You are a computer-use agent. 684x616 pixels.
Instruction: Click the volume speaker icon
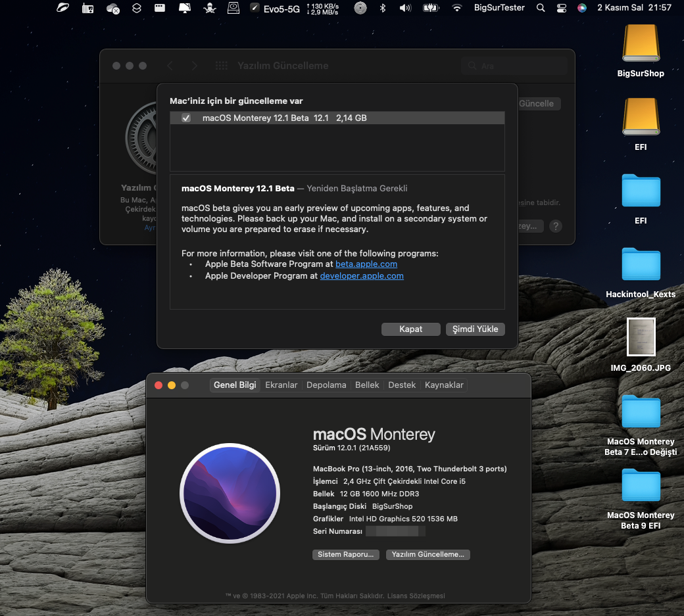click(405, 8)
